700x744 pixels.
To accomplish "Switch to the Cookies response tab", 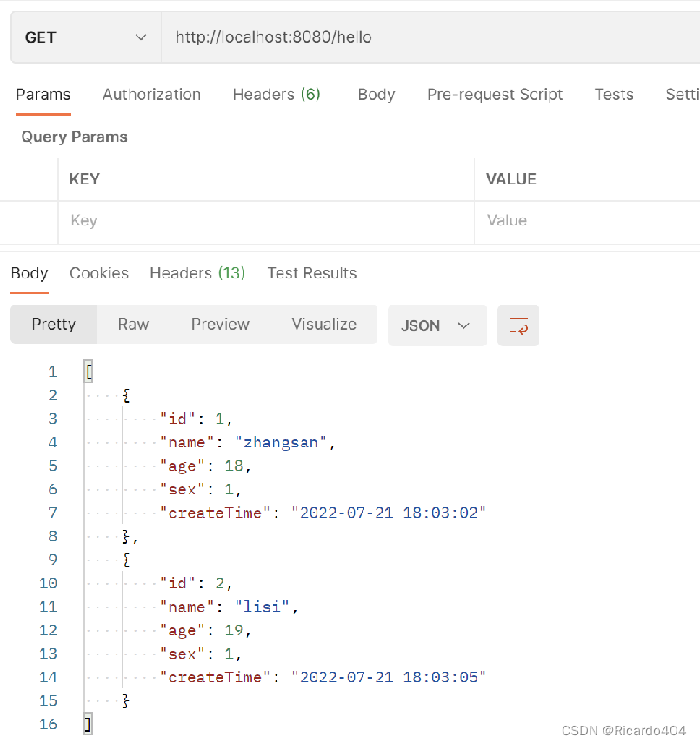I will click(98, 273).
